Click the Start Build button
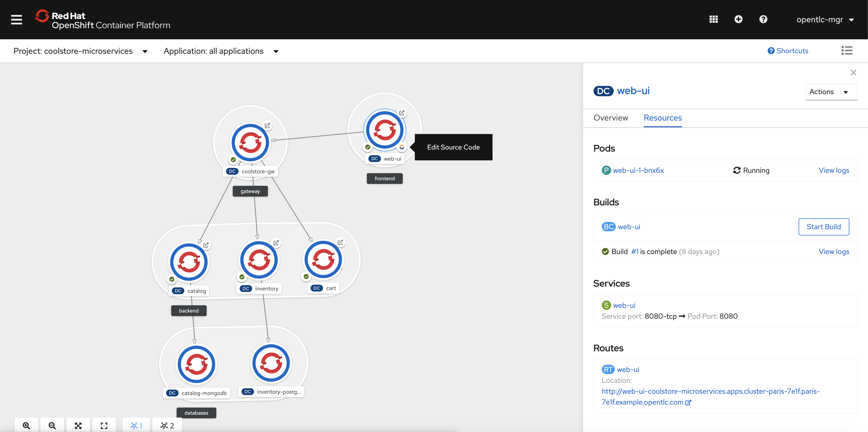The width and height of the screenshot is (868, 432). tap(823, 227)
